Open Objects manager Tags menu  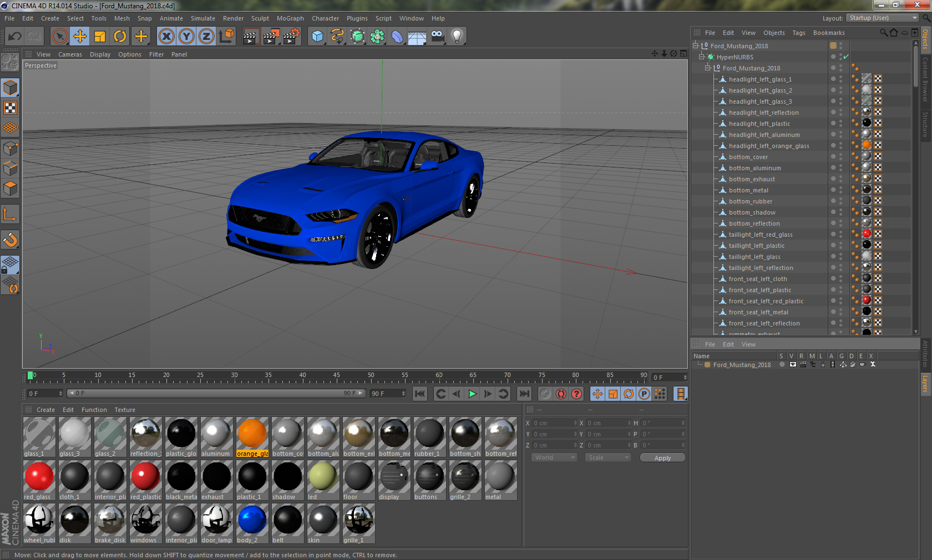point(798,33)
